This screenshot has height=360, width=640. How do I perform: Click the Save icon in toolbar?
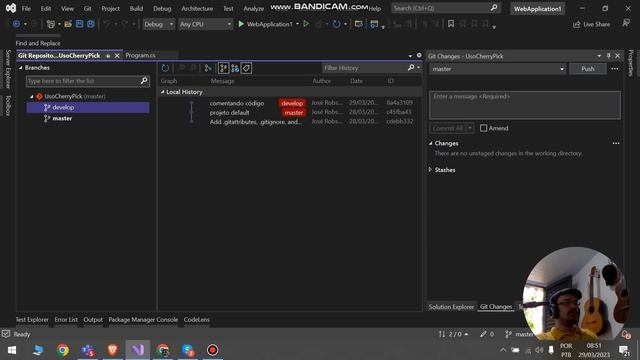click(80, 24)
